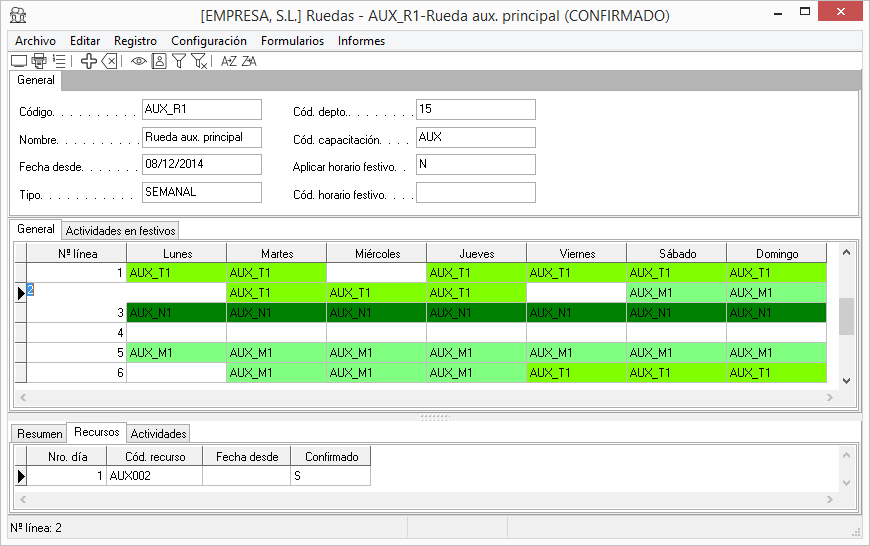The image size is (870, 546).
Task: Open the list view toolbar icon
Action: click(x=59, y=61)
